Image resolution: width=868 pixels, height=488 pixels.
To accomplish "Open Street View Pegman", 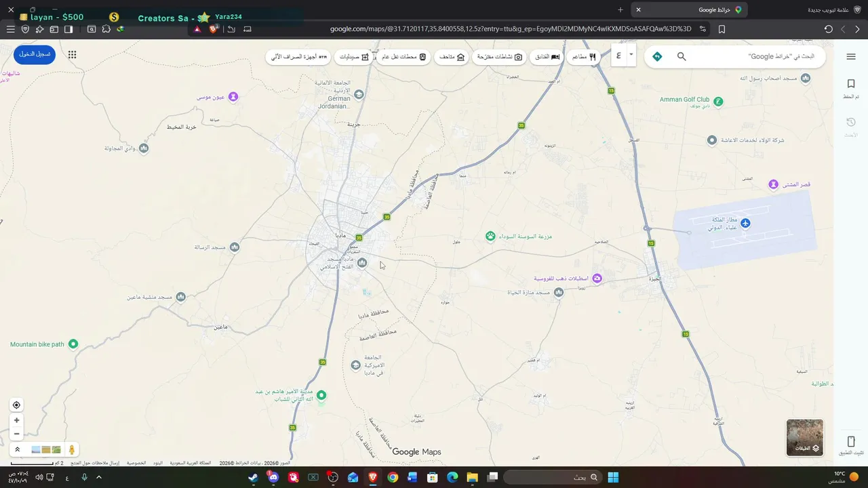I will point(71,449).
